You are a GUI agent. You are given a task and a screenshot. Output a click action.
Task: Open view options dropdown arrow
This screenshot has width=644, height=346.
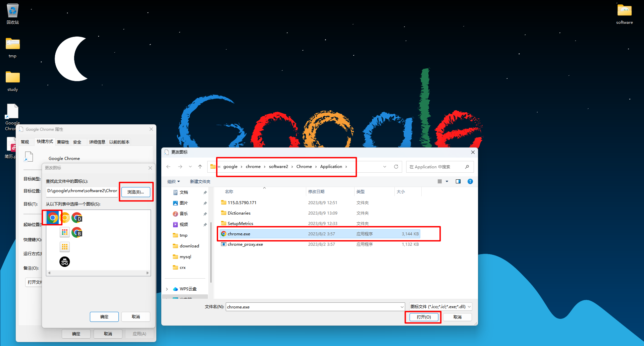coord(447,181)
